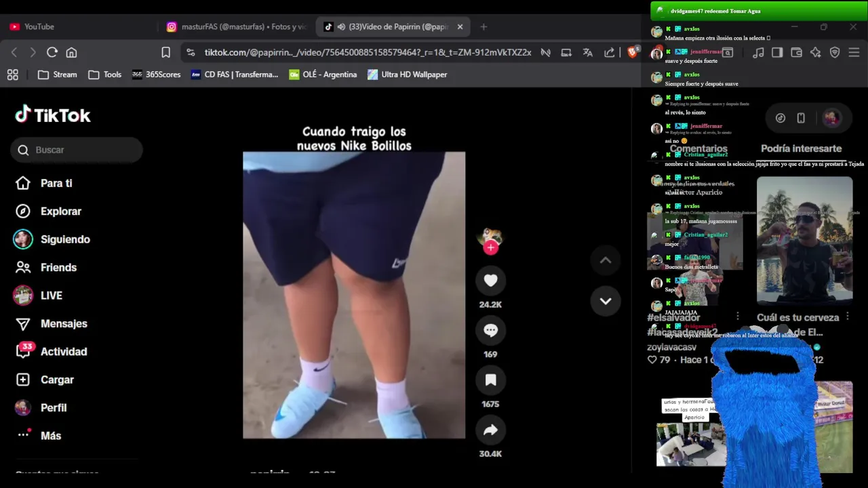The width and height of the screenshot is (868, 488).
Task: Open comments bubble showing 169
Action: (490, 330)
